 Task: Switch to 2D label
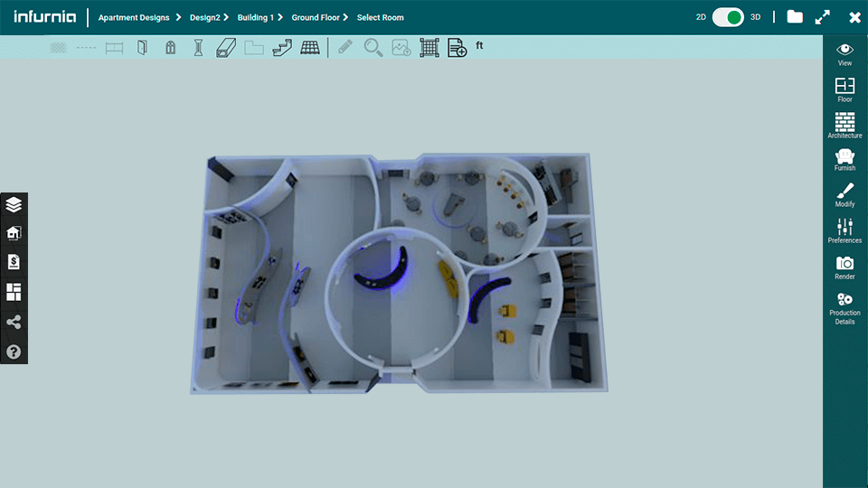(x=701, y=17)
